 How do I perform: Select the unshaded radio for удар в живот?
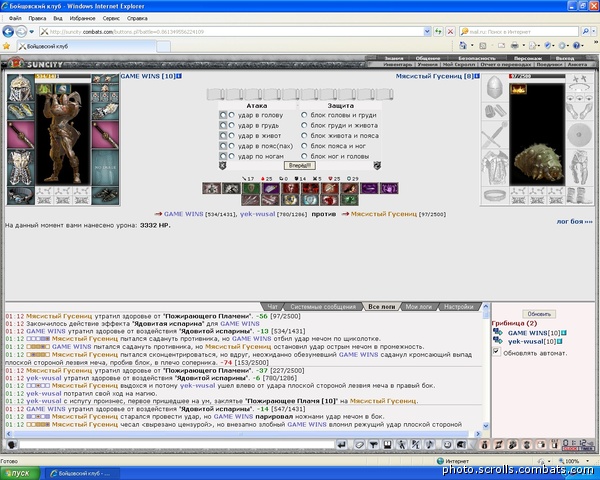[232, 136]
